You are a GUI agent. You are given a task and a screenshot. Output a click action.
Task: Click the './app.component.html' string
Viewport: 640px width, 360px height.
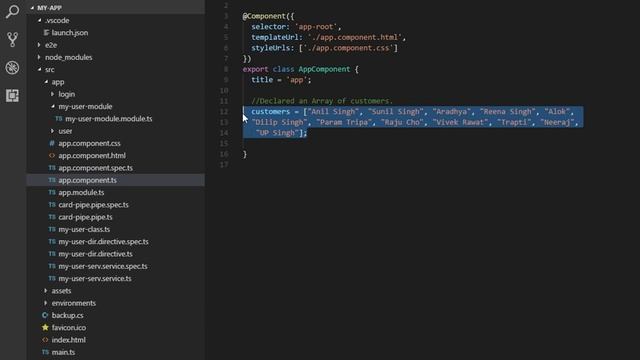355,37
